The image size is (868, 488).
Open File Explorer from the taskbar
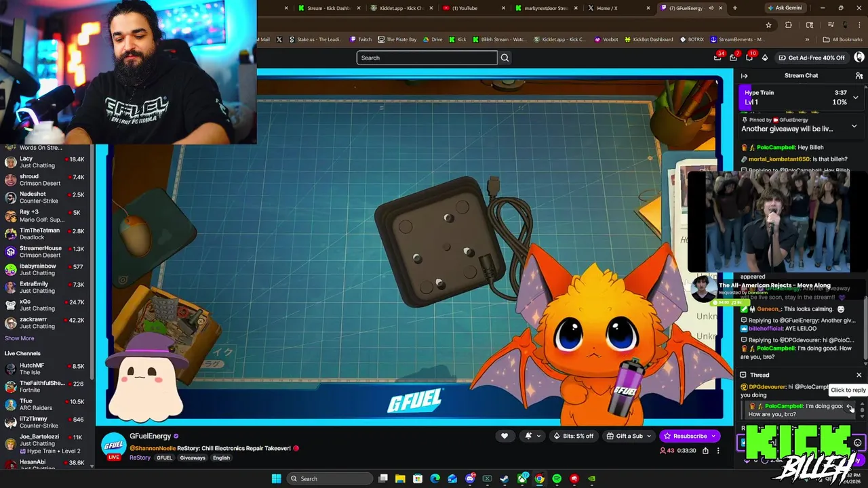[400, 479]
